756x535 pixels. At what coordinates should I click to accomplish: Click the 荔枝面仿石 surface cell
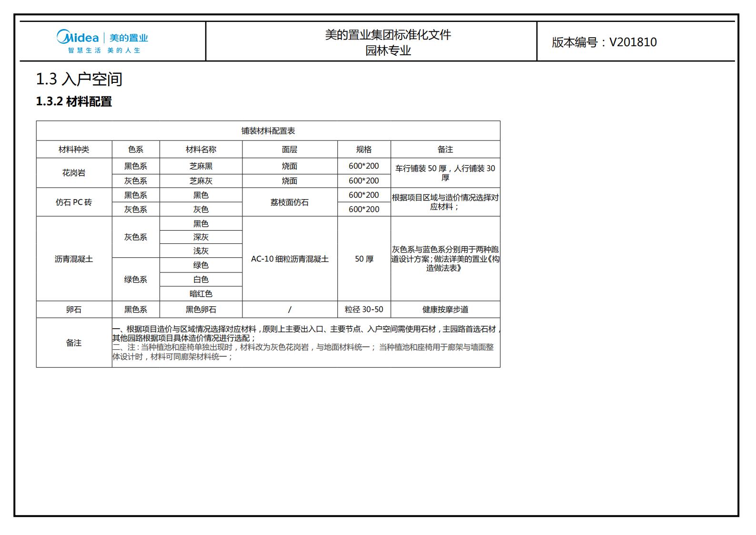[x=290, y=202]
